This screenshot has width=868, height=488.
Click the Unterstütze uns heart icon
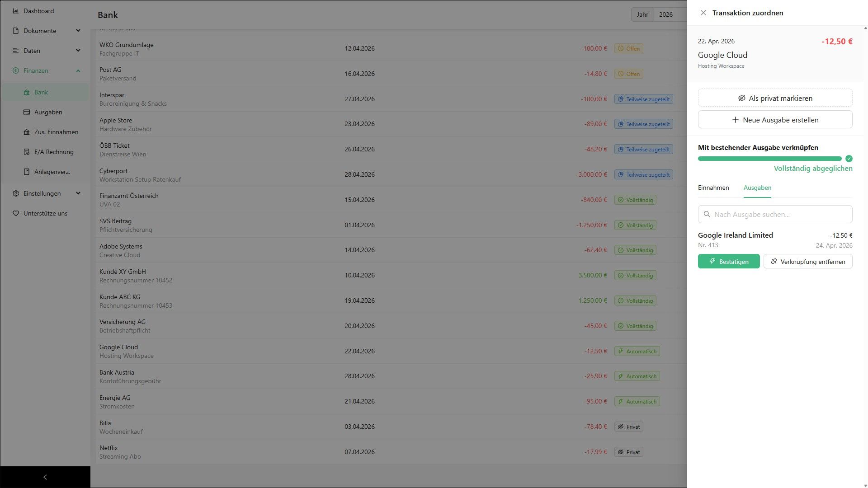pos(16,213)
